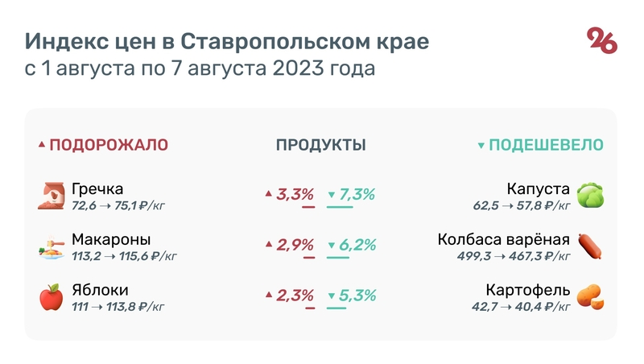Screen dimensions: 644x364
Task: Click the Гречка product name
Action: pyautogui.click(x=97, y=189)
